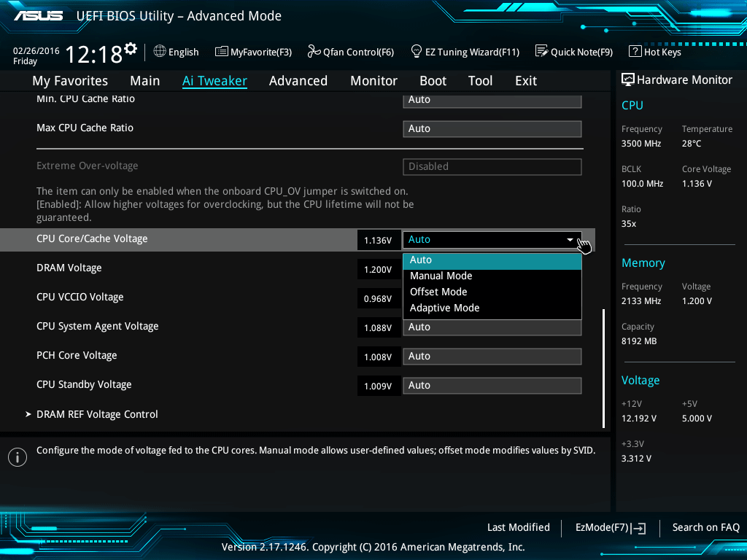Click the settings gear icon beside the clock
747x560 pixels.
pyautogui.click(x=131, y=49)
